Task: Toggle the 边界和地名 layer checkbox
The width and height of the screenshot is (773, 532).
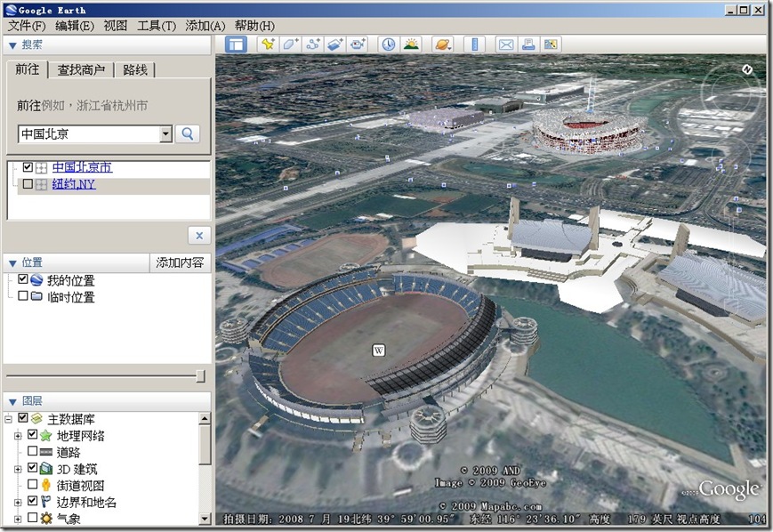Action: point(33,501)
